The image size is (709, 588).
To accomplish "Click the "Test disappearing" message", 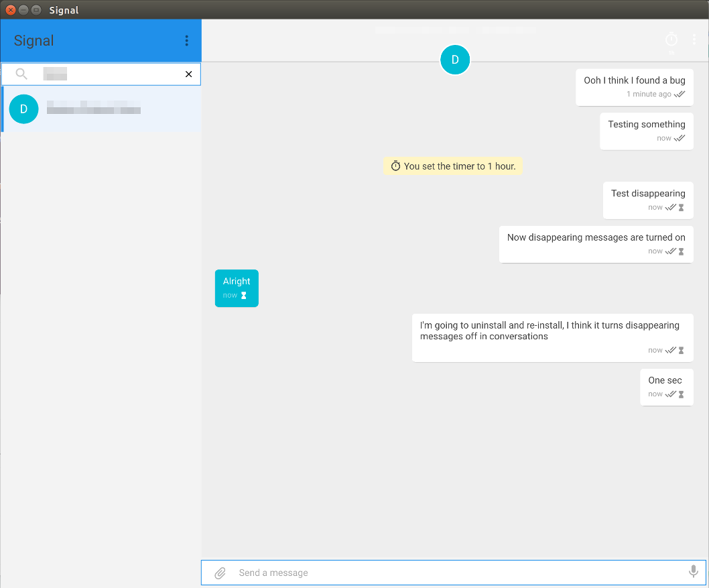I will (648, 200).
